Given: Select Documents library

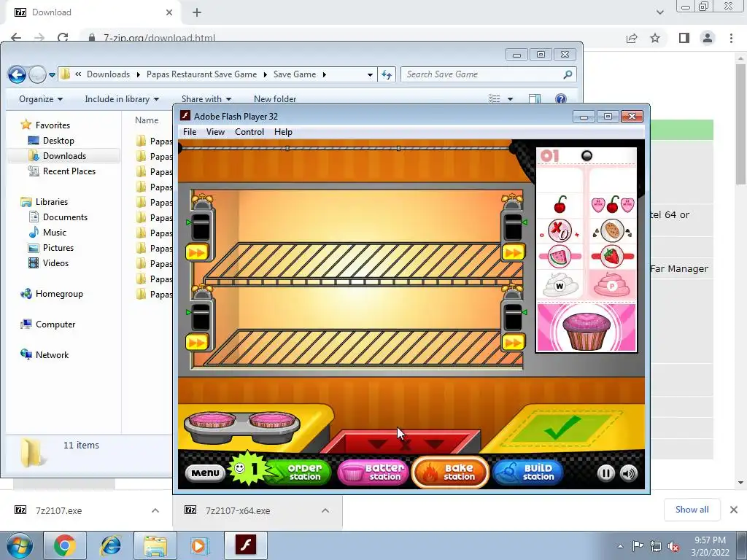Looking at the screenshot, I should coord(65,217).
